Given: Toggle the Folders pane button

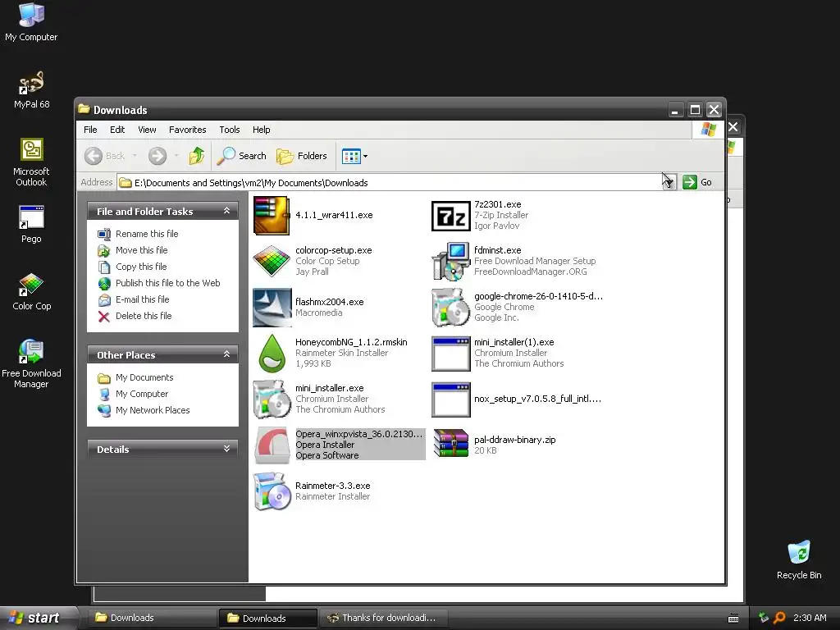Looking at the screenshot, I should coord(302,156).
